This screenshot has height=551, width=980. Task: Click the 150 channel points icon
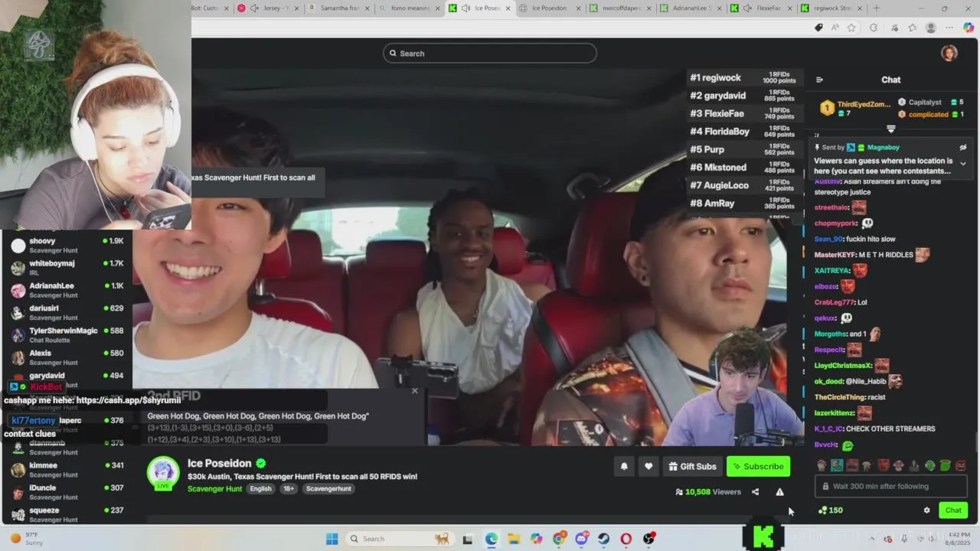pyautogui.click(x=823, y=510)
